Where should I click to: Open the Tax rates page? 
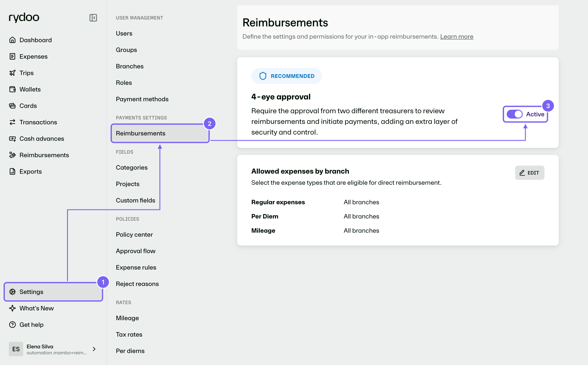pyautogui.click(x=129, y=334)
